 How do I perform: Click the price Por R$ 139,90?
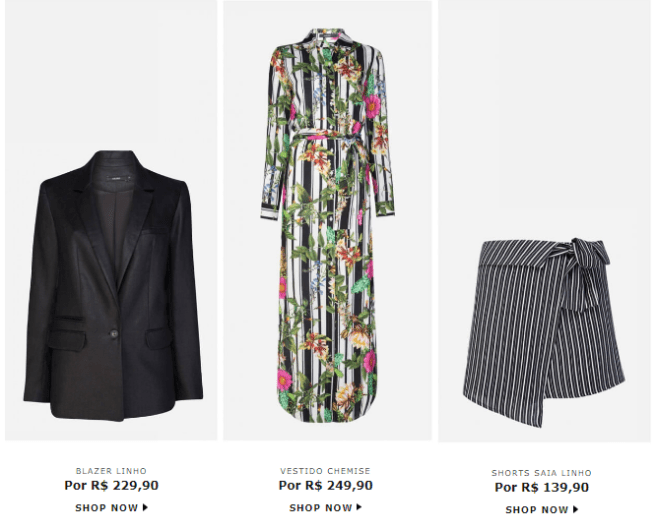click(541, 487)
